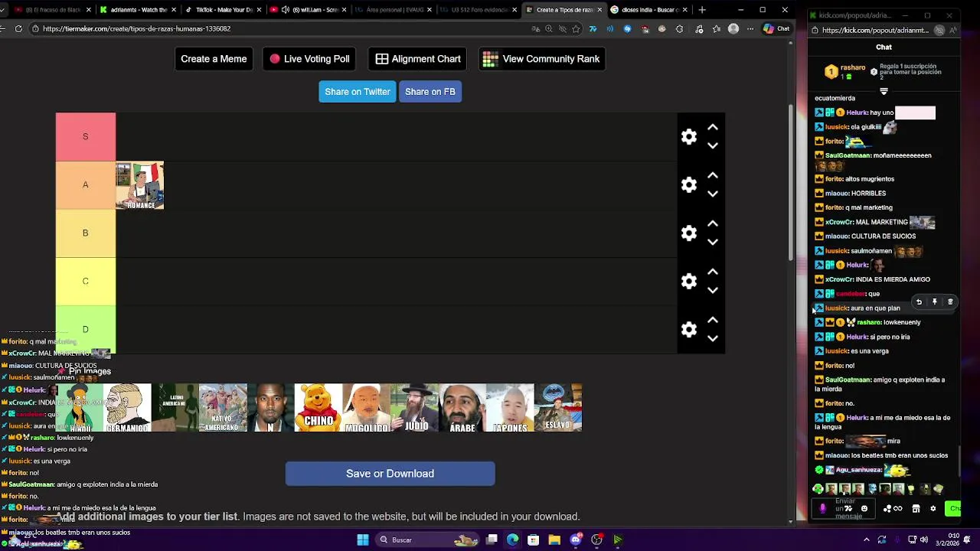Image resolution: width=980 pixels, height=551 pixels.
Task: Select the yellow C tier label
Action: (x=86, y=281)
